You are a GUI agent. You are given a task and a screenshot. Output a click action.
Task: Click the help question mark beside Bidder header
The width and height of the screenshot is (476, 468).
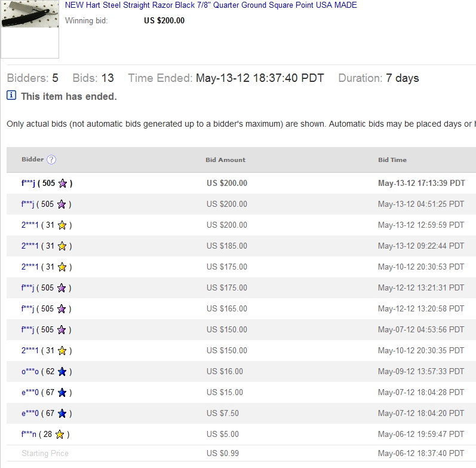[51, 160]
